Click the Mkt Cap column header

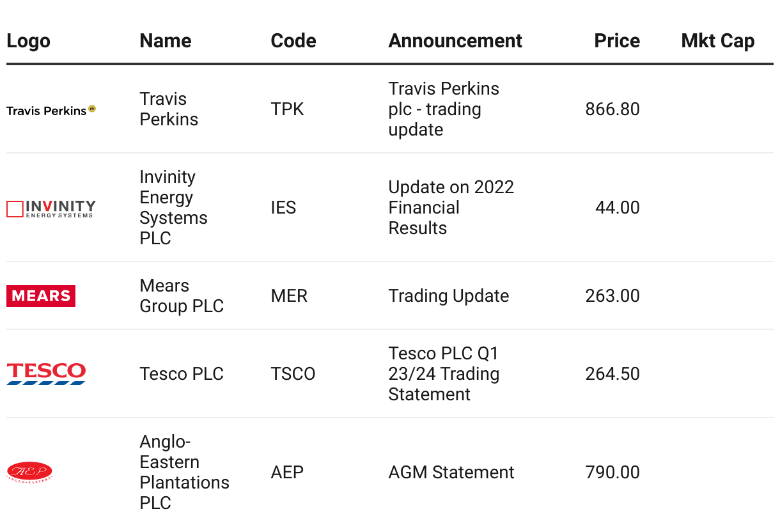[x=717, y=41]
